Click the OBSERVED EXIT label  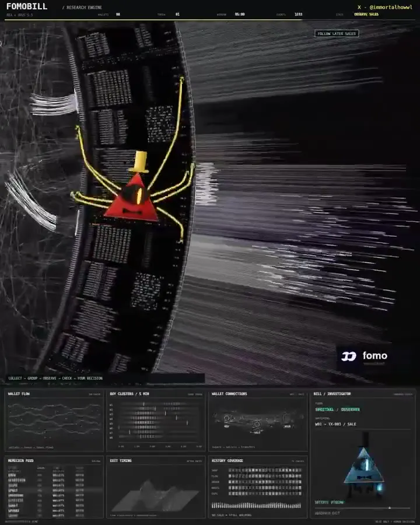coord(327,513)
